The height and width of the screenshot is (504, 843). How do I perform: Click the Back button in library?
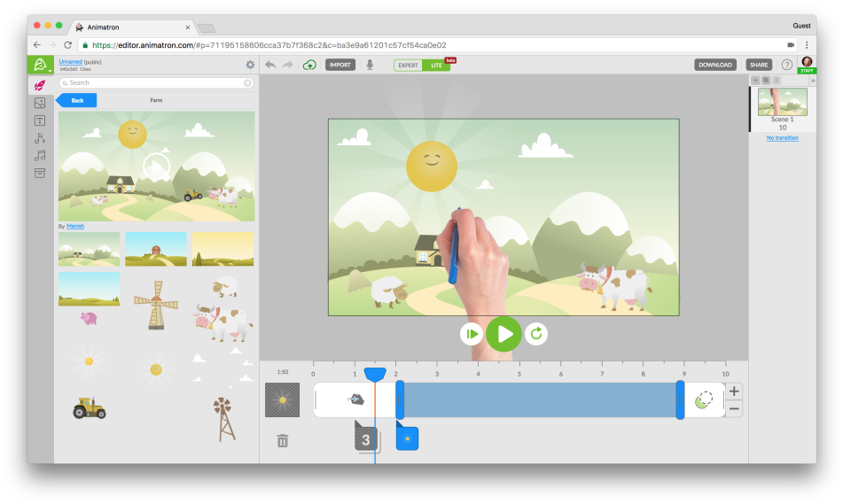[77, 100]
